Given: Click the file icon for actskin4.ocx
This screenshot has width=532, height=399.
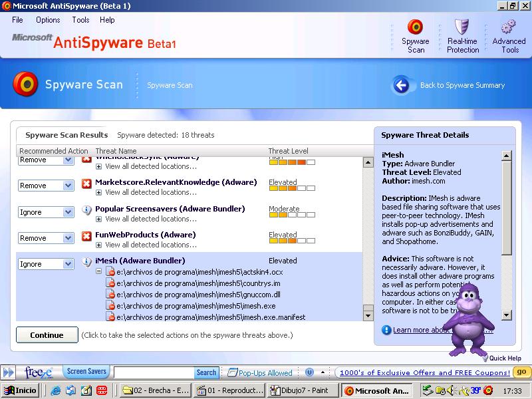Looking at the screenshot, I should (x=110, y=272).
